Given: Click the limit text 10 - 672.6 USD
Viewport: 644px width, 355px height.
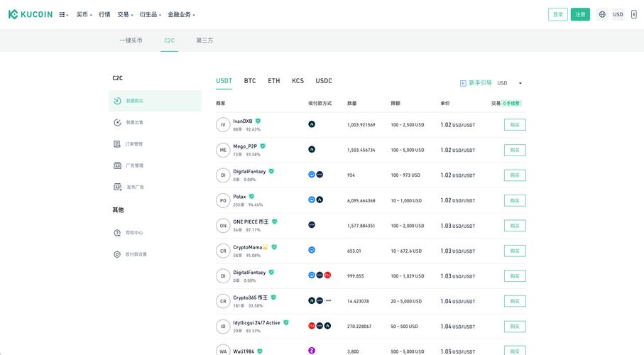Looking at the screenshot, I should click(406, 251).
